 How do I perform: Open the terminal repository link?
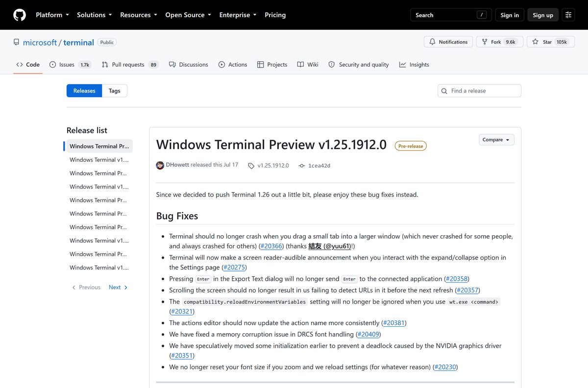coord(78,43)
